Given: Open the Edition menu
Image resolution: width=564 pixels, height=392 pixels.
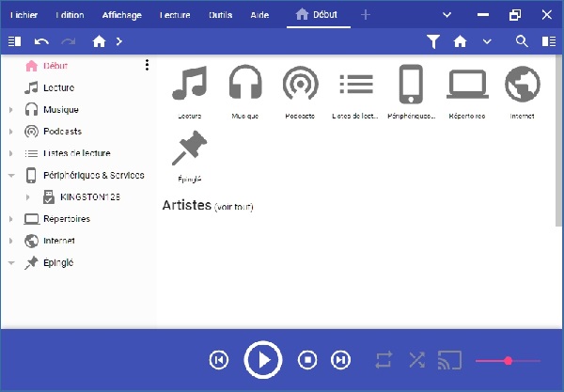Looking at the screenshot, I should [x=70, y=15].
